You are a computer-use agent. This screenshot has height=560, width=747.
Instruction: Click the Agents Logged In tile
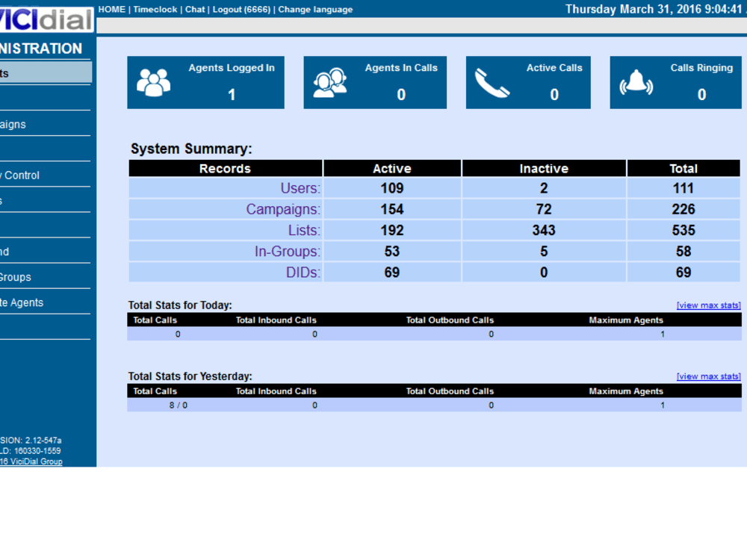(x=206, y=82)
